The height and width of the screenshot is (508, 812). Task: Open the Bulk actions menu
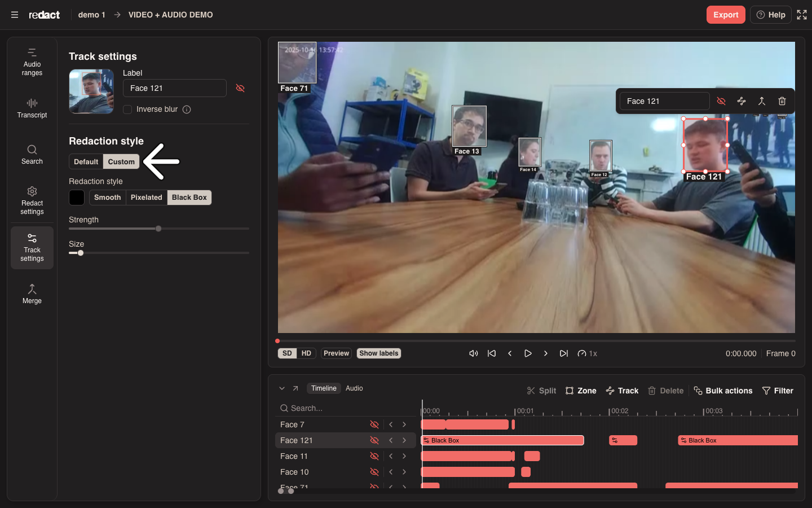click(x=723, y=391)
